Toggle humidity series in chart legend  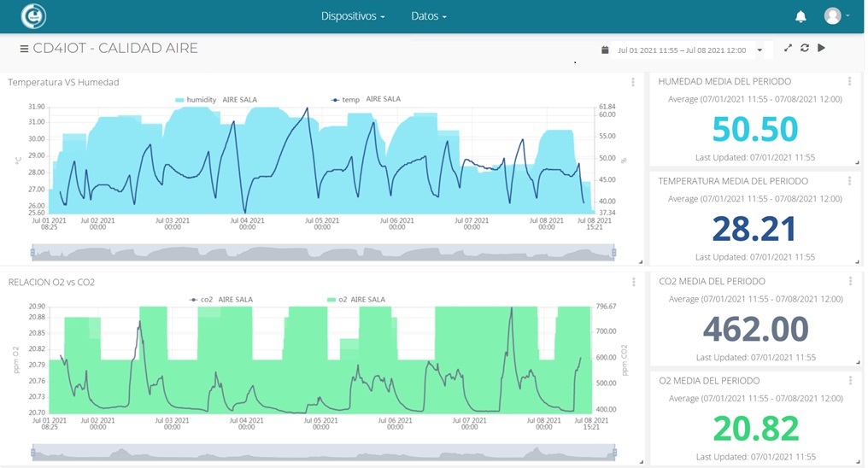click(216, 100)
